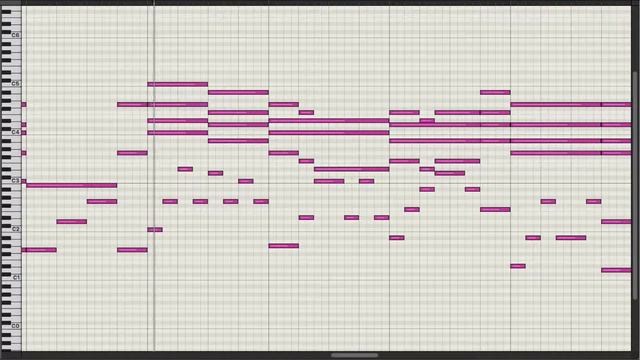Click the C2 key on the piano keyboard
This screenshot has width=640, height=360.
11,229
